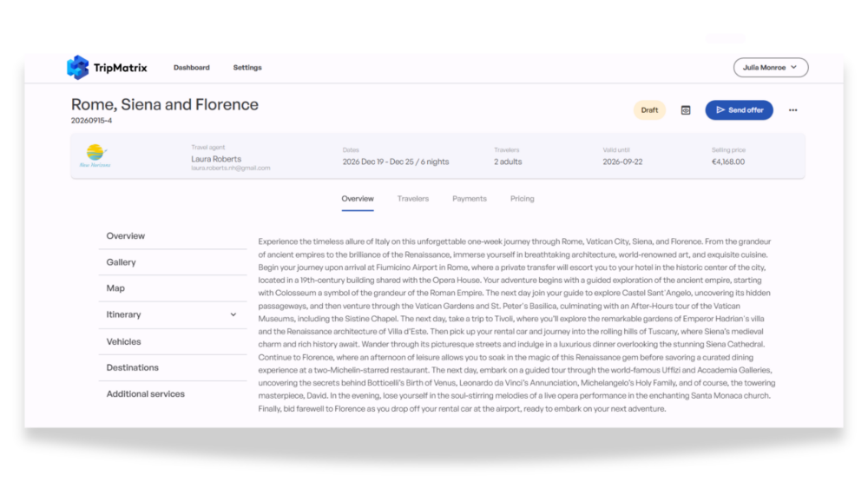The height and width of the screenshot is (489, 868).
Task: Expand the Itinerary chevron
Action: click(233, 314)
